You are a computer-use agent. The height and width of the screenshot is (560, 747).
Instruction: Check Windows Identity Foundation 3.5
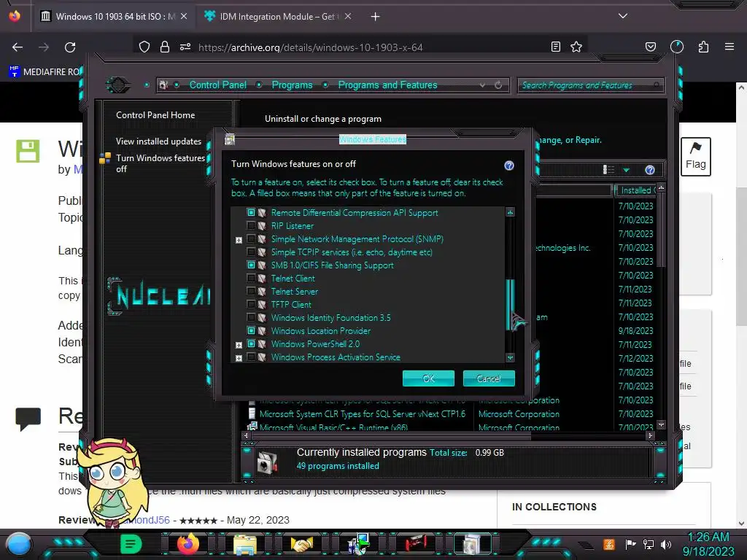tap(251, 317)
